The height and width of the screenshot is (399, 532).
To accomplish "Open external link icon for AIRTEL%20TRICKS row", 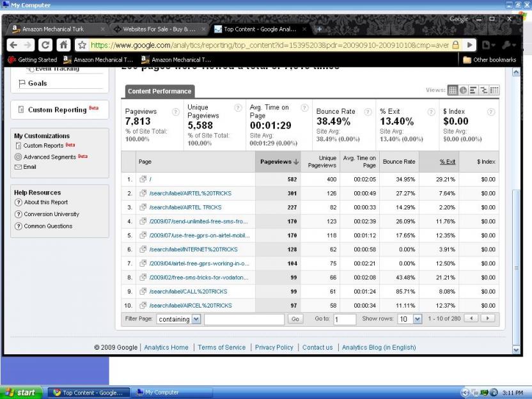I will tap(143, 193).
